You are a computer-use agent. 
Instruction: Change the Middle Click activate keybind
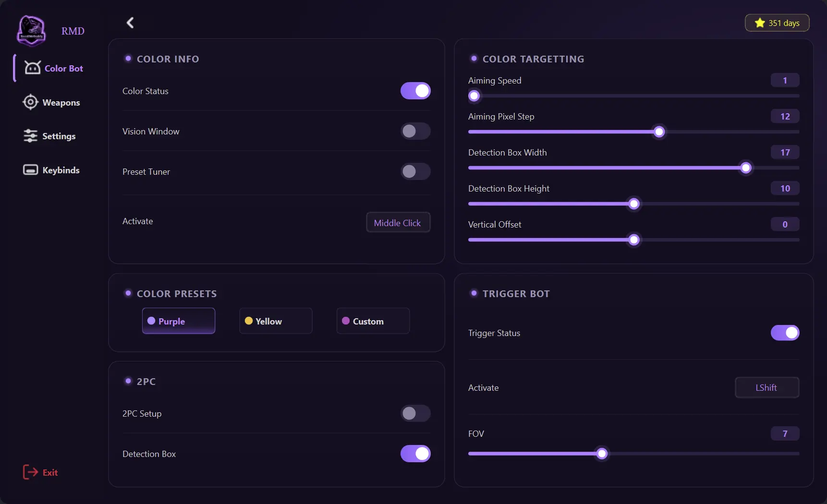[398, 223]
